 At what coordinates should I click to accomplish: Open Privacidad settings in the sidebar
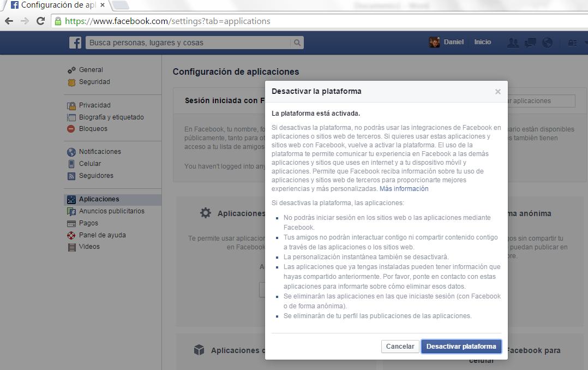pyautogui.click(x=94, y=105)
